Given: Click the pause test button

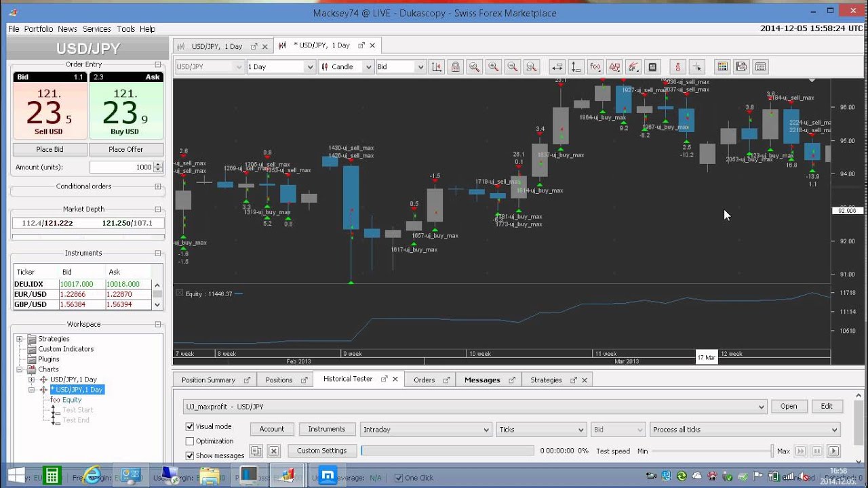Looking at the screenshot, I should [x=817, y=451].
